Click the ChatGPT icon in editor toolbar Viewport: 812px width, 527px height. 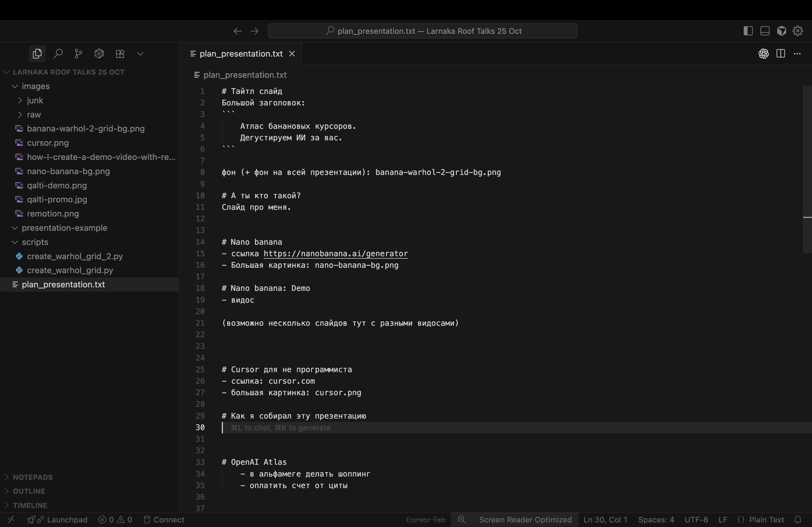coord(764,53)
